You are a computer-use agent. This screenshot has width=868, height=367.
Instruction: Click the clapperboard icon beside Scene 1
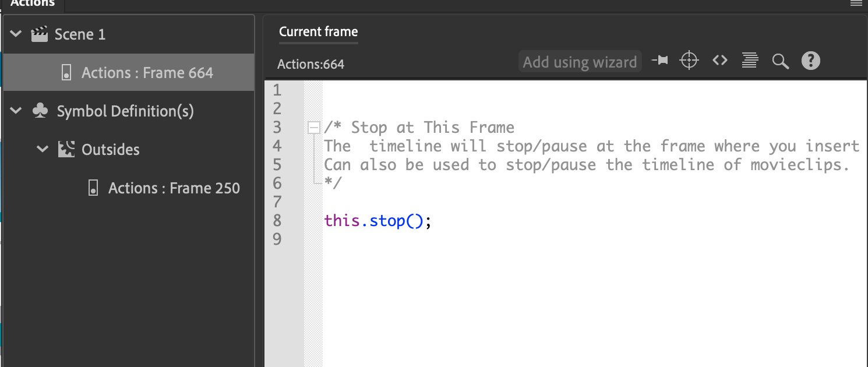[39, 34]
